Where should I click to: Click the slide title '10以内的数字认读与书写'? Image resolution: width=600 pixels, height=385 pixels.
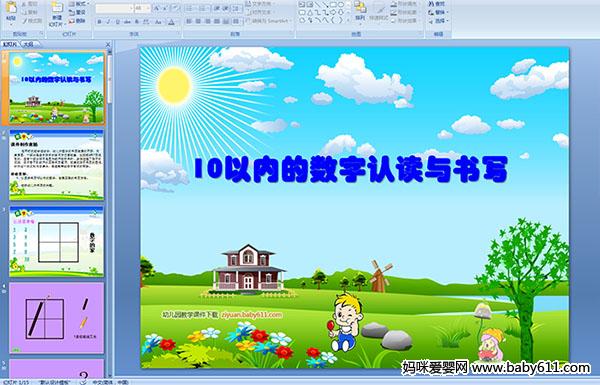click(x=351, y=169)
